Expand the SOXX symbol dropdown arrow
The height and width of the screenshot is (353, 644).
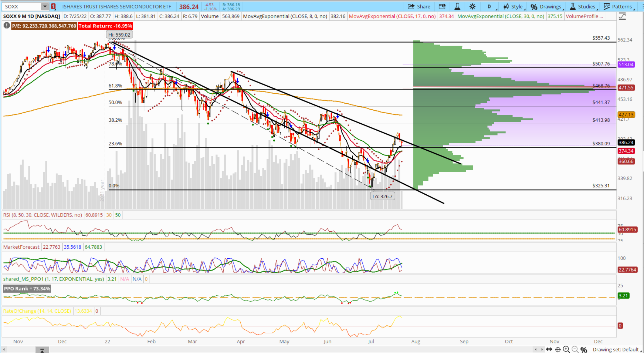pyautogui.click(x=45, y=7)
